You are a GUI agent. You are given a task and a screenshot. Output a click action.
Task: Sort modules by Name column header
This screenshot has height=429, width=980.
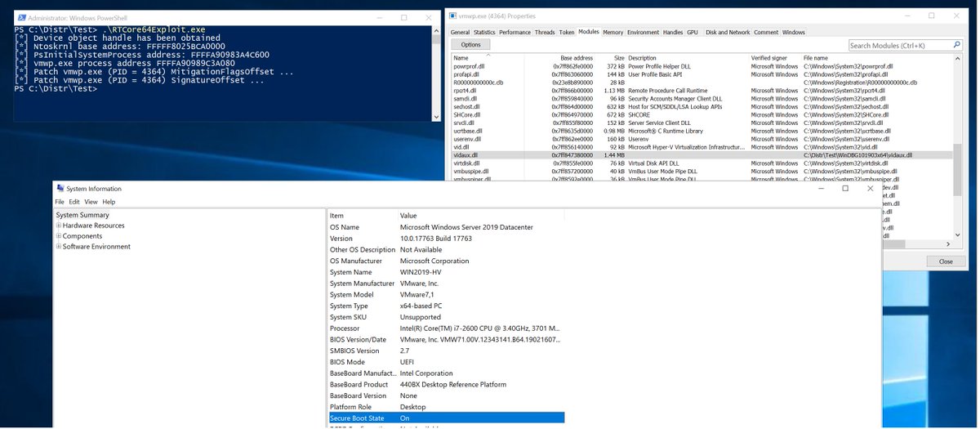click(x=488, y=58)
